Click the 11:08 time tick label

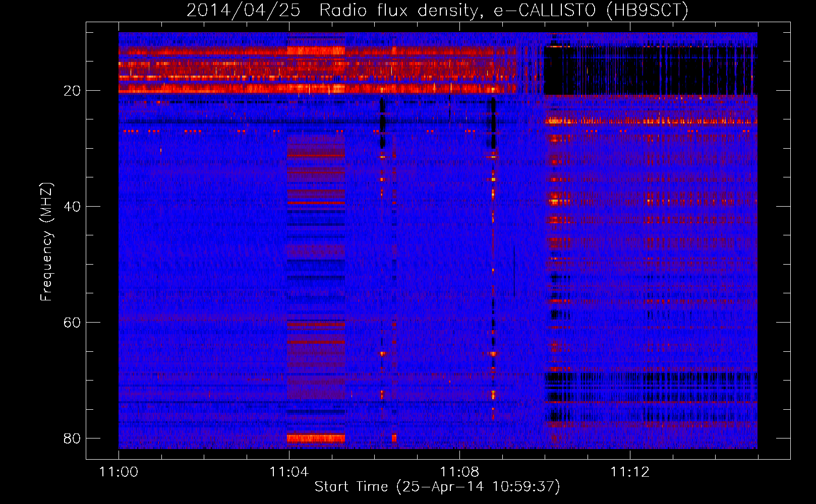(x=459, y=472)
